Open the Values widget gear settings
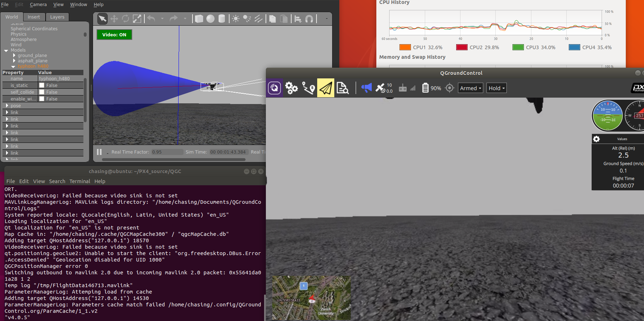 tap(596, 139)
